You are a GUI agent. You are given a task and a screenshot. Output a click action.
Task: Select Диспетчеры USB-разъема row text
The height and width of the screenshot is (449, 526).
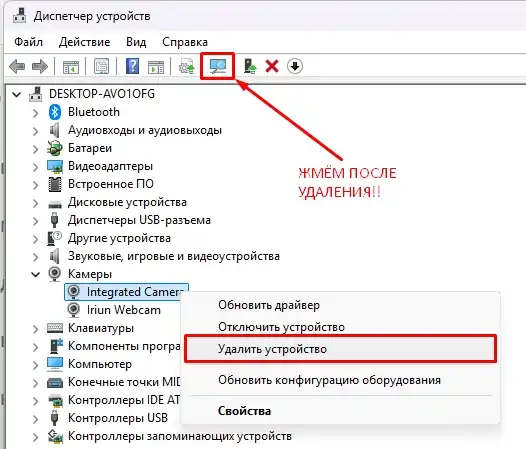click(x=139, y=220)
